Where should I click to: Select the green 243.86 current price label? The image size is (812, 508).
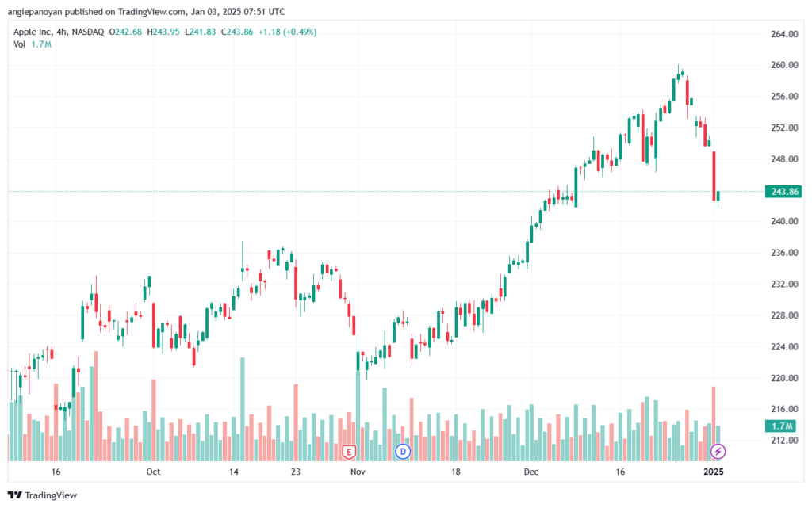tap(783, 192)
